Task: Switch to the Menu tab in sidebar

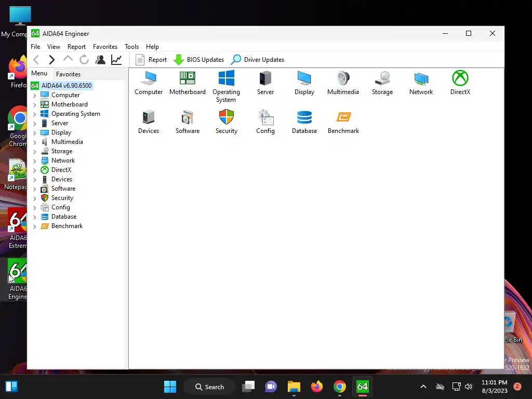Action: click(39, 73)
